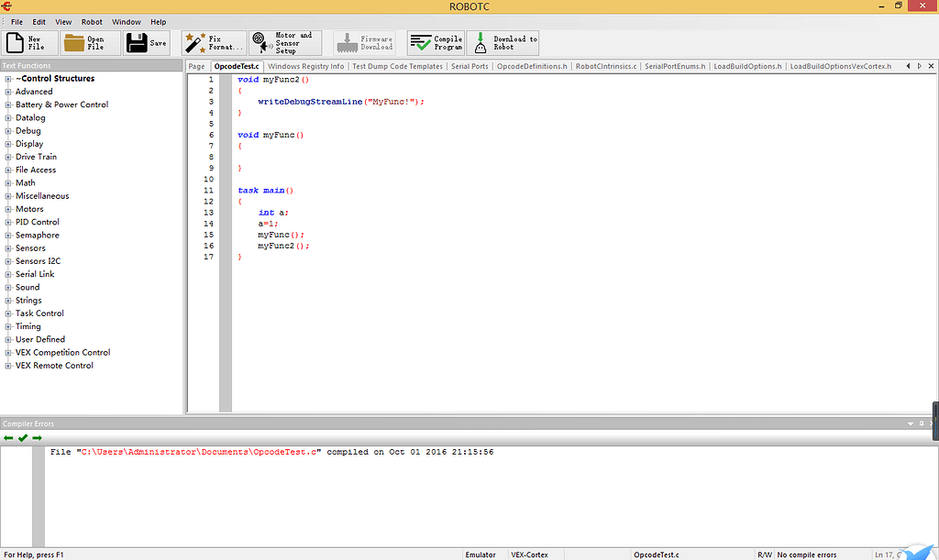Select the User Defined tree item

[x=40, y=339]
